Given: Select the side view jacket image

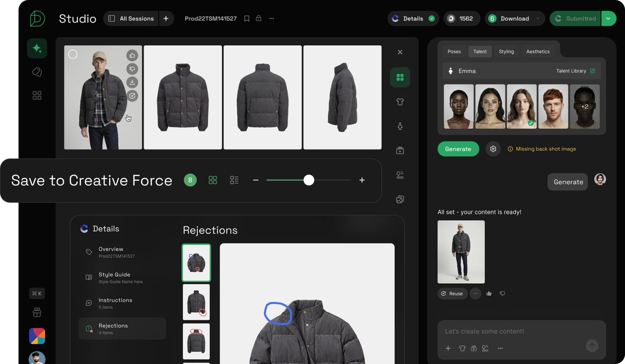Looking at the screenshot, I should [x=343, y=97].
